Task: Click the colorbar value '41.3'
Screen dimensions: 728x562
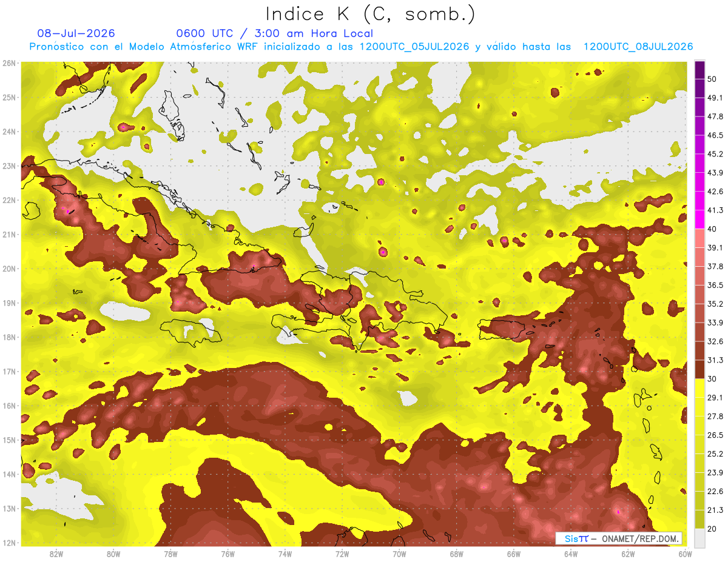Action: (x=715, y=210)
